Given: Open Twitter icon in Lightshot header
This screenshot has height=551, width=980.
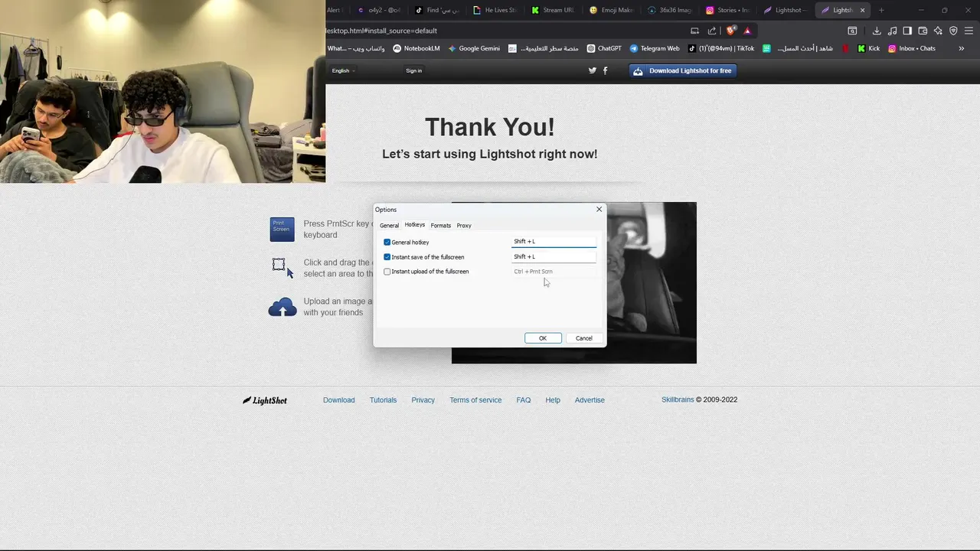Looking at the screenshot, I should [592, 70].
